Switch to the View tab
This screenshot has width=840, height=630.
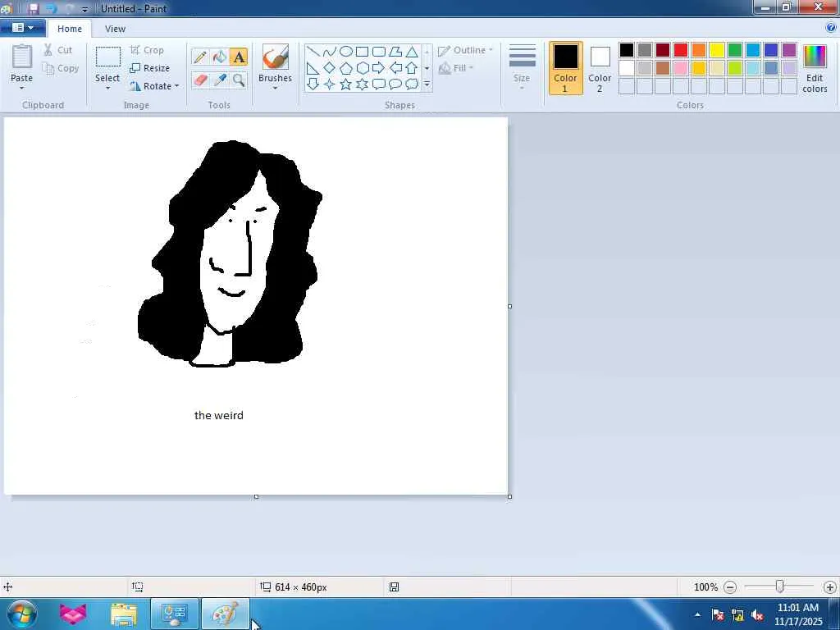pyautogui.click(x=115, y=29)
